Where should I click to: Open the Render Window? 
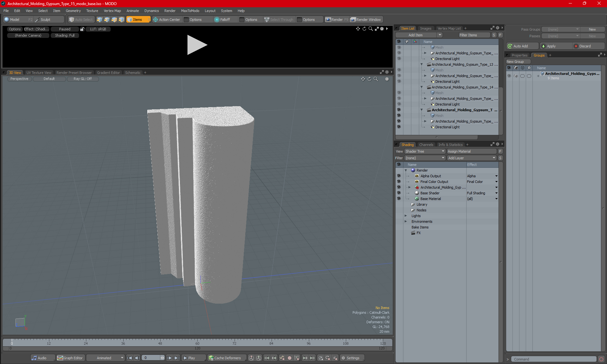point(366,20)
